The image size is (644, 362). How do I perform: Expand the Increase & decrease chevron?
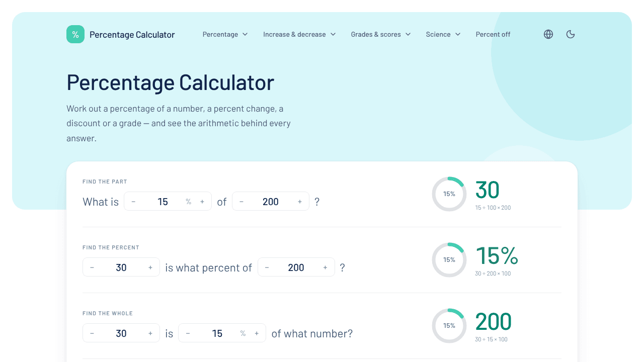(333, 34)
